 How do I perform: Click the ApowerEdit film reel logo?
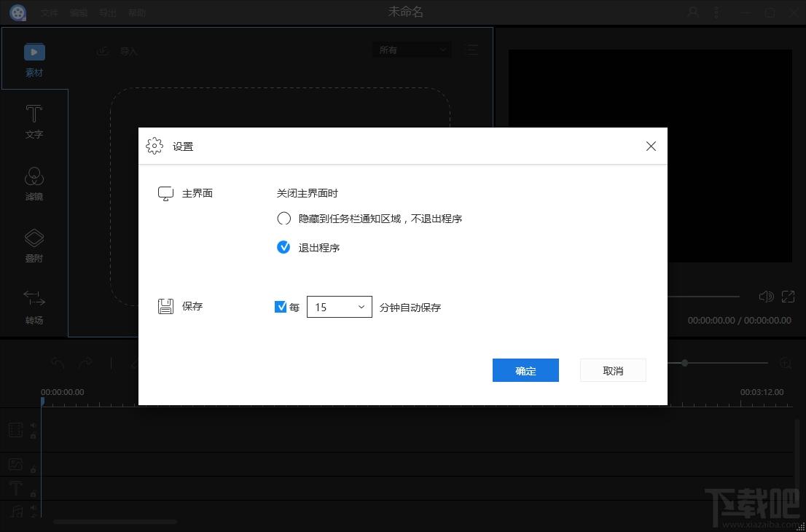coord(18,12)
